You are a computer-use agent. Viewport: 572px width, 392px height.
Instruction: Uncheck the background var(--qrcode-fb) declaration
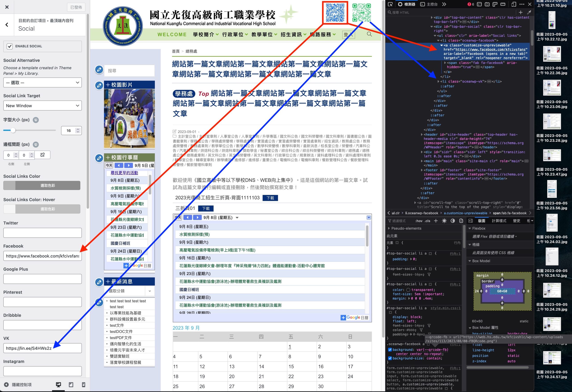pyautogui.click(x=390, y=350)
